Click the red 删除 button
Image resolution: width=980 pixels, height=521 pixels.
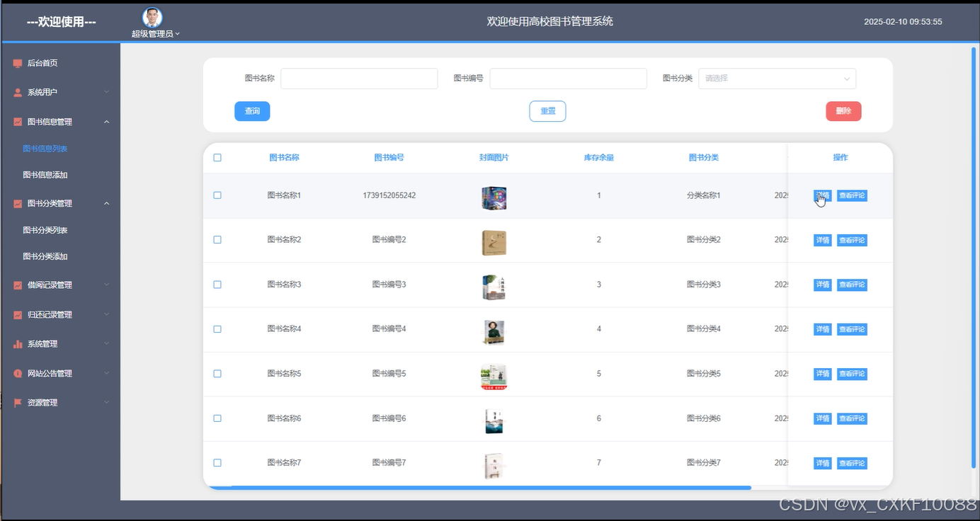click(843, 111)
